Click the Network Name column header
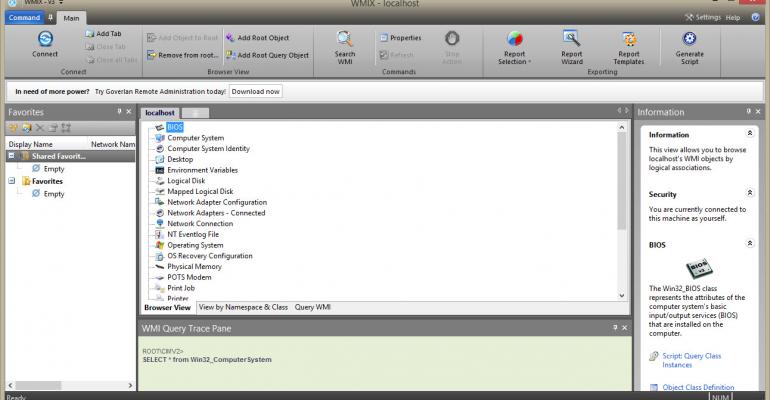This screenshot has height=400, width=770. 113,144
